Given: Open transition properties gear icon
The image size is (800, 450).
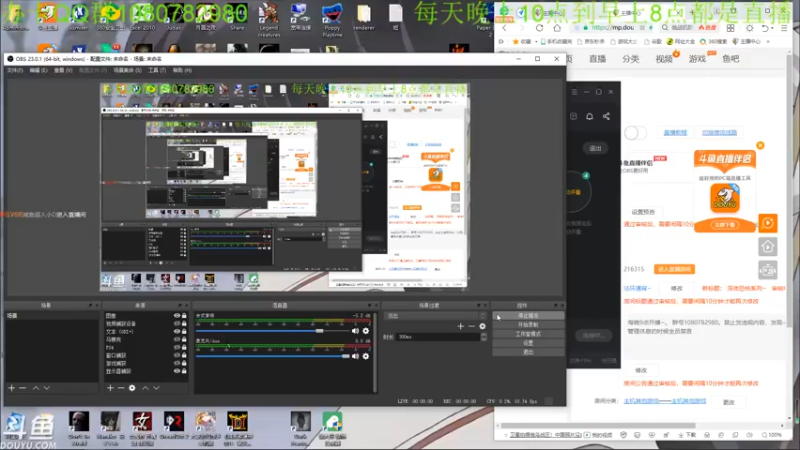Looking at the screenshot, I should point(482,326).
